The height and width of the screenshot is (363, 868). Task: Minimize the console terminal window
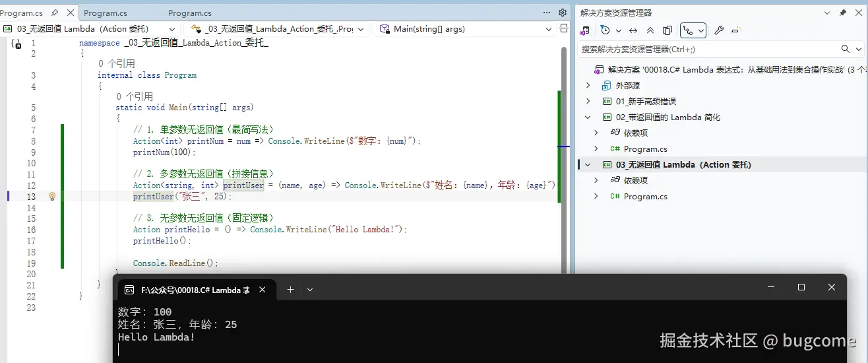point(771,287)
